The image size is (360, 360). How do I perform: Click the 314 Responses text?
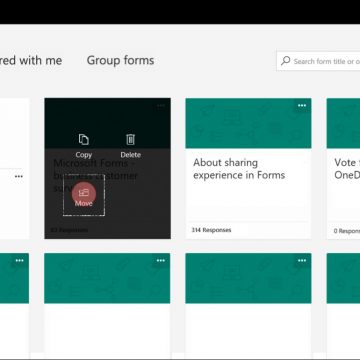(211, 230)
